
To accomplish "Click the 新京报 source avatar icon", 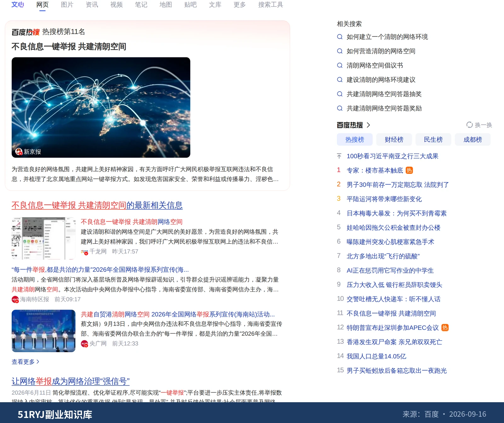I will click(x=19, y=152).
